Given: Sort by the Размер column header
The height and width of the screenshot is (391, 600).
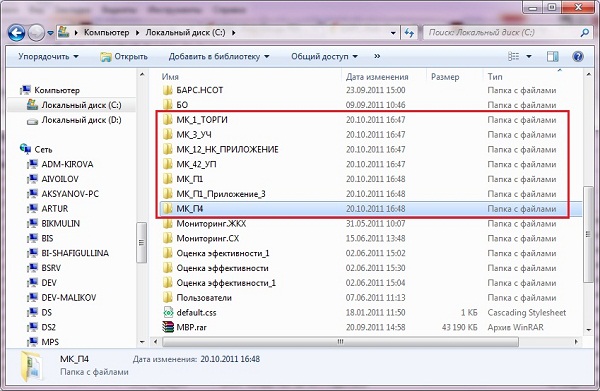Looking at the screenshot, I should pyautogui.click(x=445, y=77).
